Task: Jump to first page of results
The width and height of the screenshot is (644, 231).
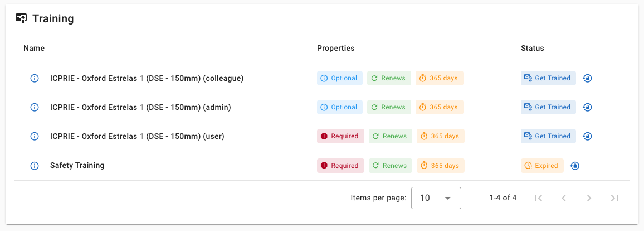Action: coord(538,198)
